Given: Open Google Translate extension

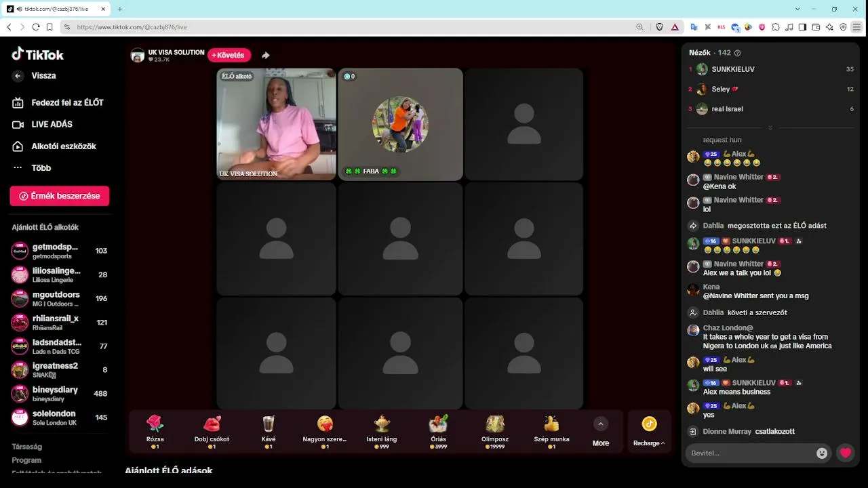Looking at the screenshot, I should click(694, 27).
